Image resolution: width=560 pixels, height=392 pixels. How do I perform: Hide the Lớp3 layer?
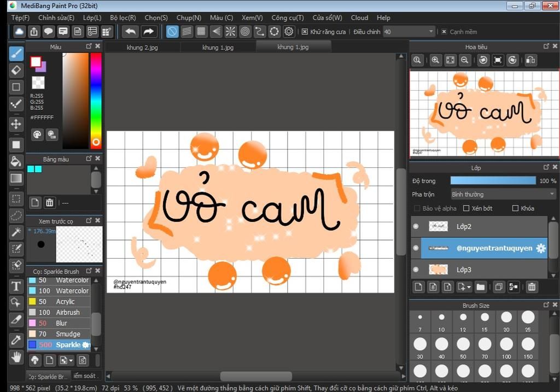coord(416,270)
